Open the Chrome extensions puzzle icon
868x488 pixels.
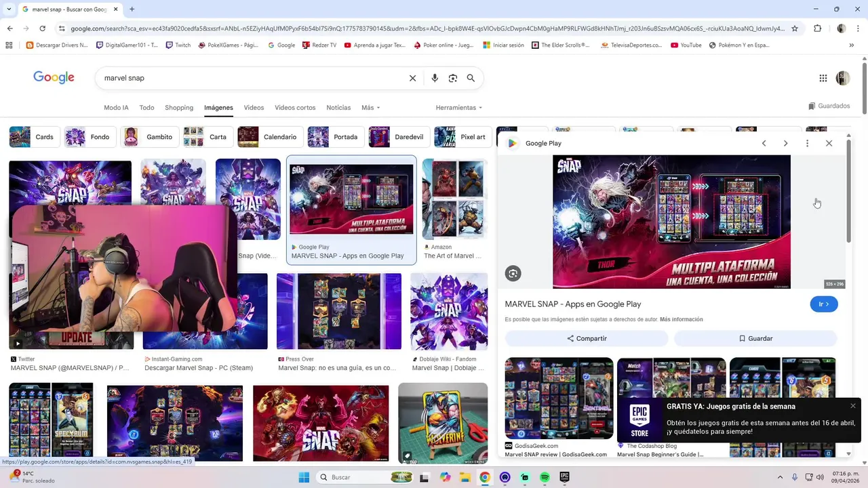click(x=817, y=28)
